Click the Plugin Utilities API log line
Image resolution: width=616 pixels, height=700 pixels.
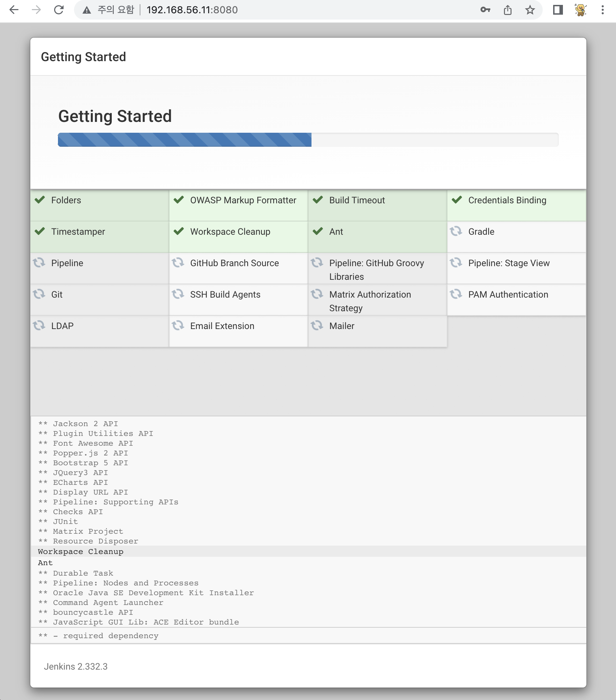pyautogui.click(x=96, y=433)
